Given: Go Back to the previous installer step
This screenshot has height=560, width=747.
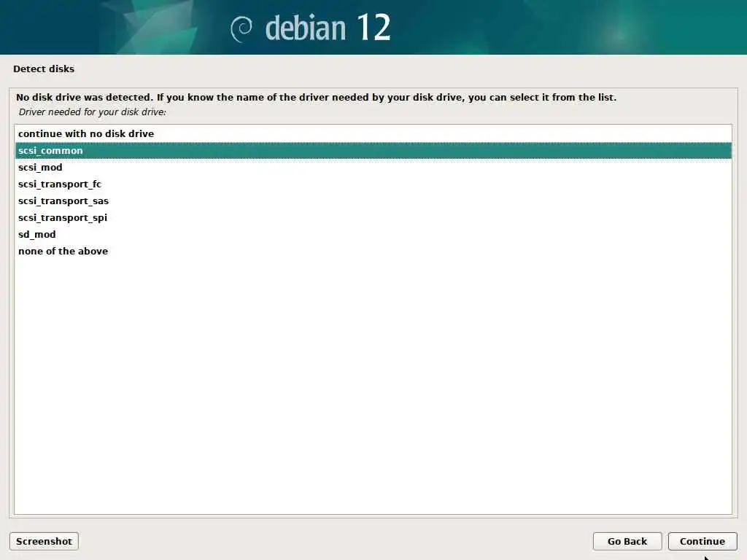Looking at the screenshot, I should click(627, 542).
